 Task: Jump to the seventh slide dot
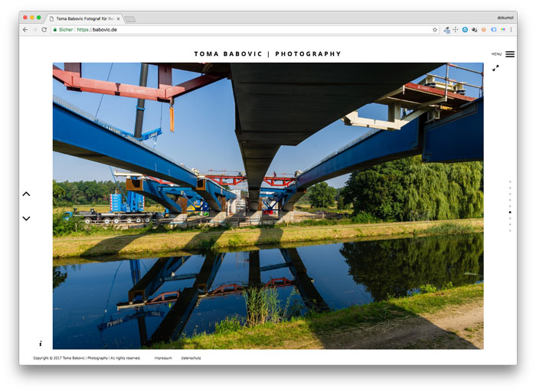click(510, 219)
